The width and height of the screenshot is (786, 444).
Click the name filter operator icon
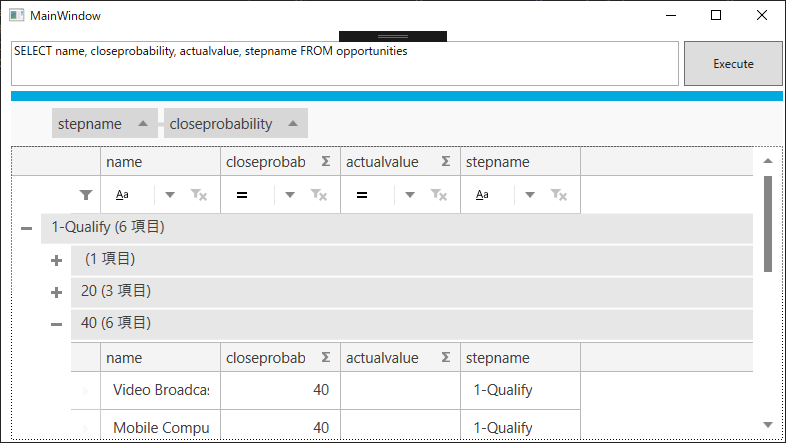point(121,195)
